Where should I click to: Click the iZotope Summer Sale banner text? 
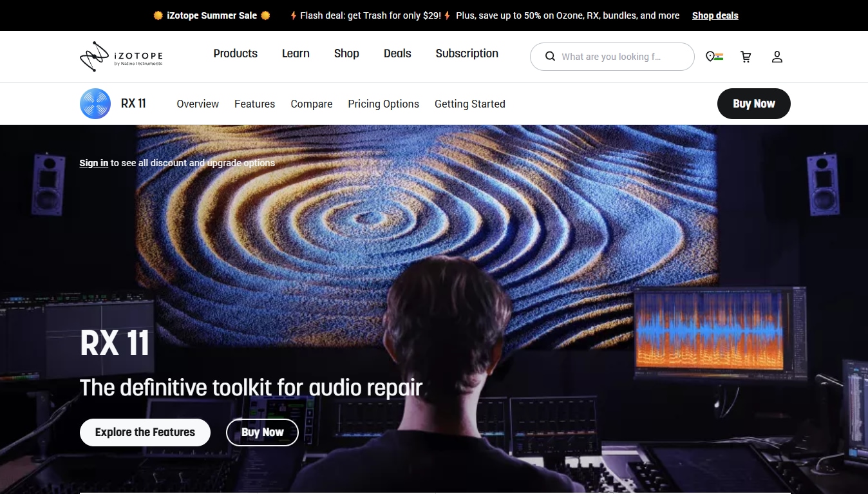(212, 15)
